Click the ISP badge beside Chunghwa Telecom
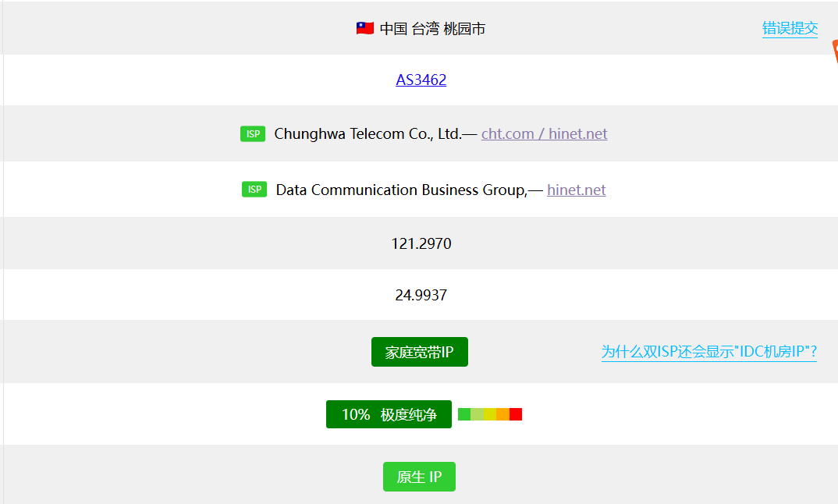The height and width of the screenshot is (504, 838). point(253,133)
